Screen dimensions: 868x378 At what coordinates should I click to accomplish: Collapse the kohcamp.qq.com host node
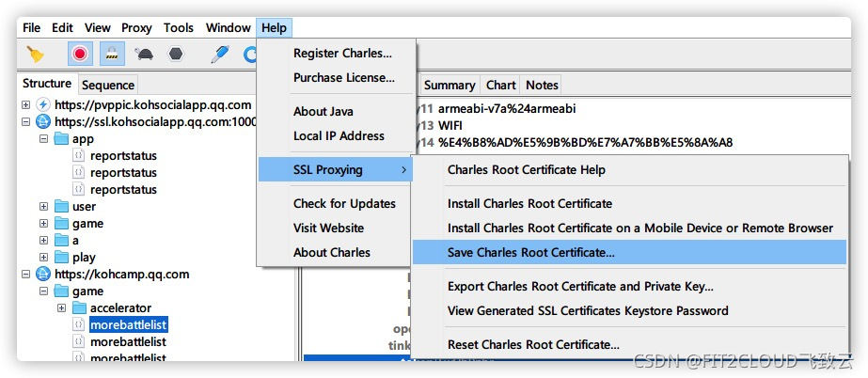(25, 274)
